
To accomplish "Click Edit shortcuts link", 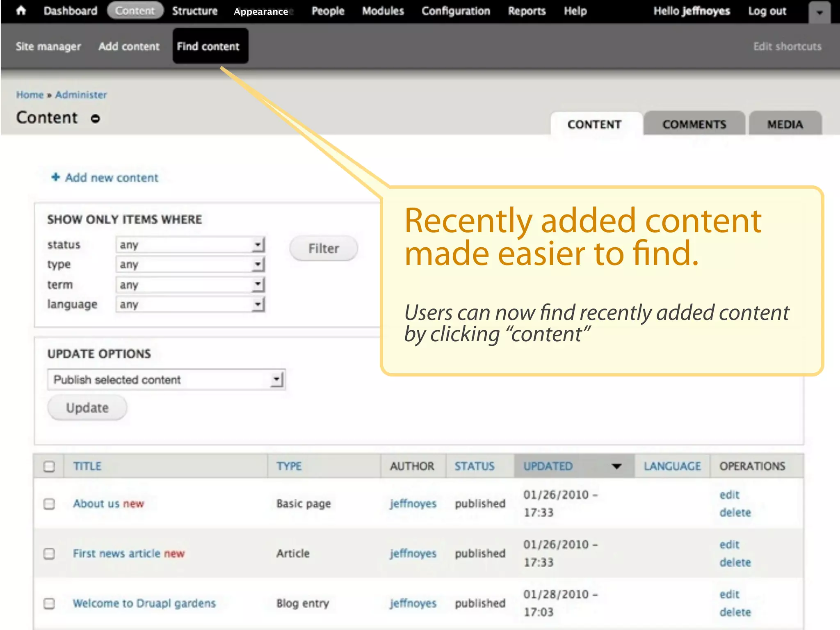I will point(787,46).
